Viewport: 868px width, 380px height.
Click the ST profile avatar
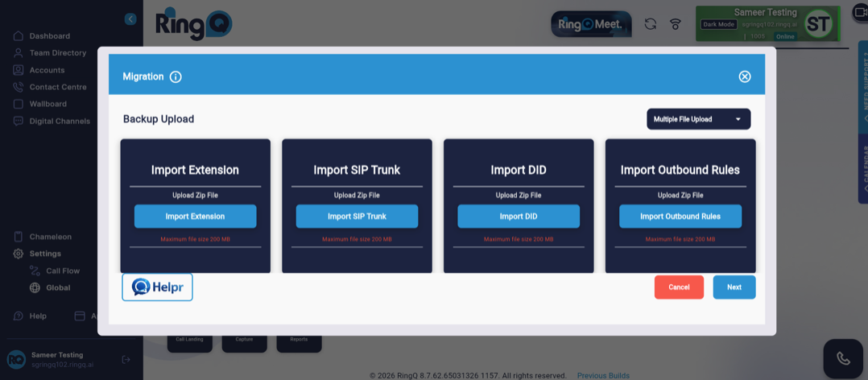819,24
